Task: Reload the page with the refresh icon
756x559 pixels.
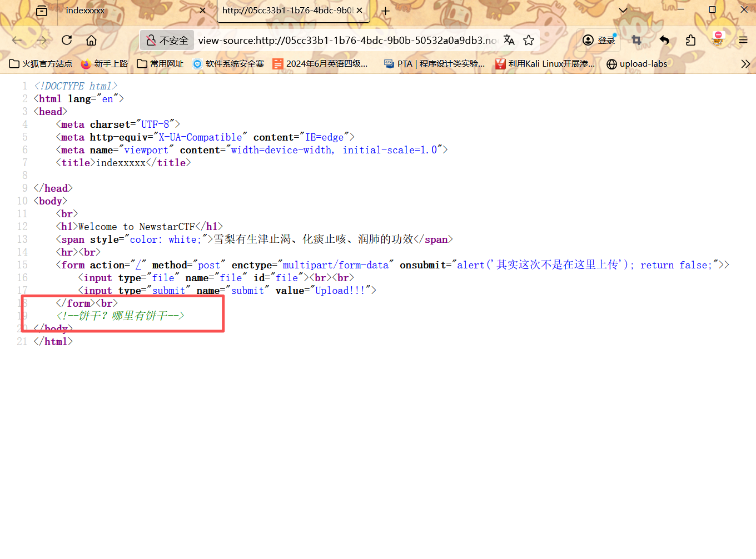Action: coord(67,40)
